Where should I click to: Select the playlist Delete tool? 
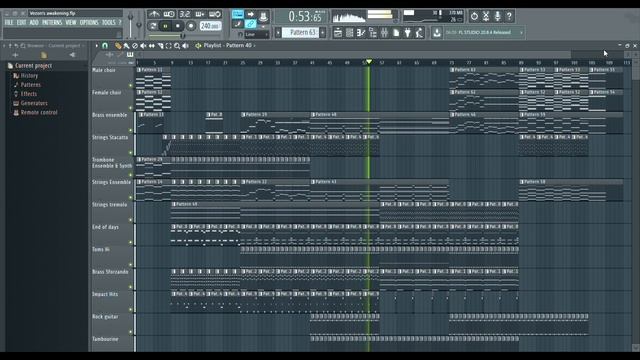click(135, 46)
